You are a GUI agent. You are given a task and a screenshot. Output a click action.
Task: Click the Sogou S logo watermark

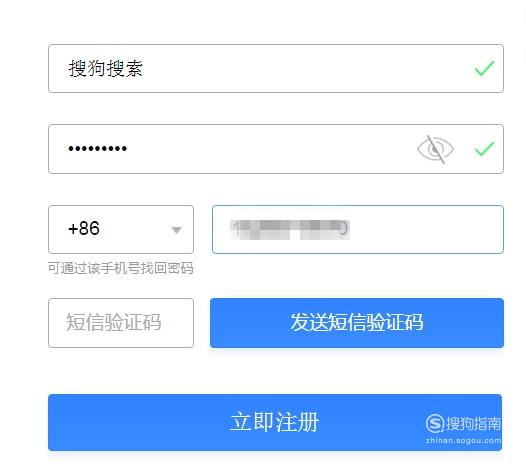435,423
